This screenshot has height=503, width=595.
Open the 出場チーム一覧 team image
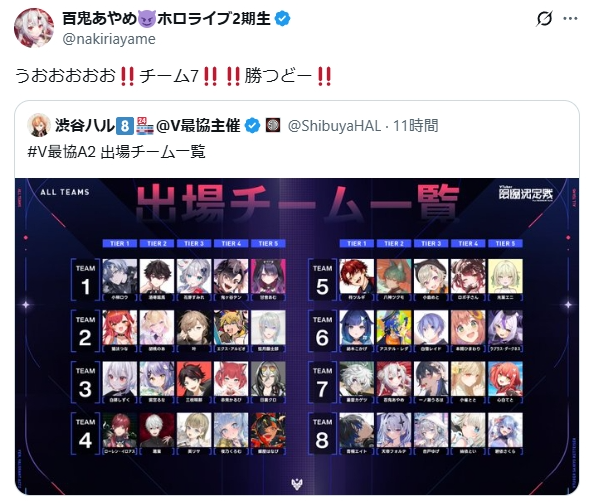(297, 336)
